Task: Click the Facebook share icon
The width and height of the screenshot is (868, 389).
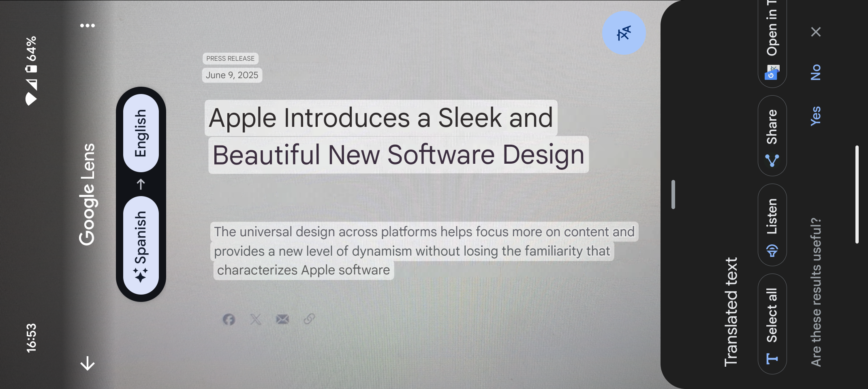Action: pyautogui.click(x=229, y=319)
